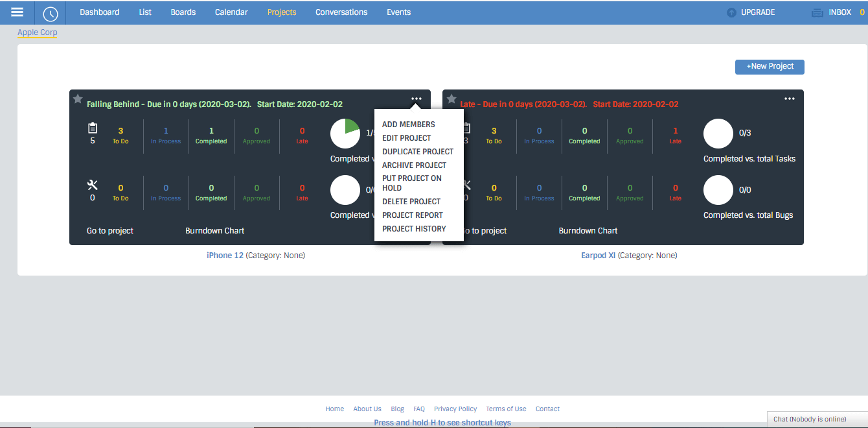The height and width of the screenshot is (428, 868).
Task: Open the hamburger main menu
Action: (x=17, y=12)
